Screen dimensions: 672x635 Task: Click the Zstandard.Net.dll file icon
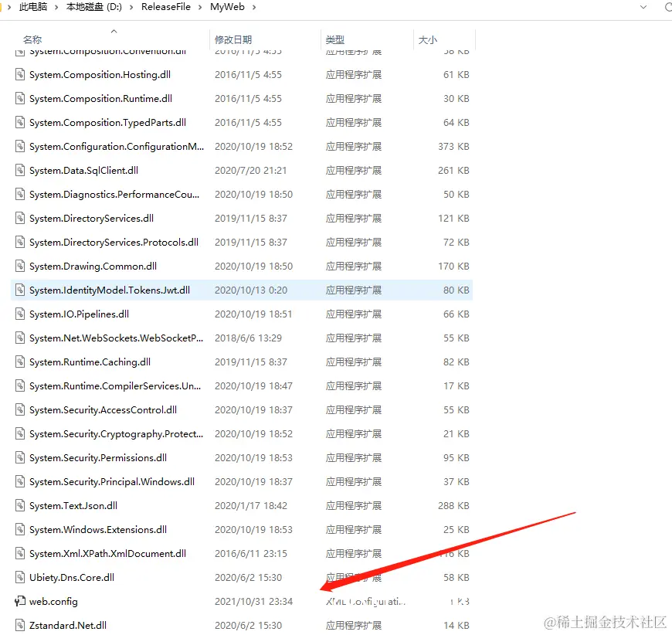20,626
